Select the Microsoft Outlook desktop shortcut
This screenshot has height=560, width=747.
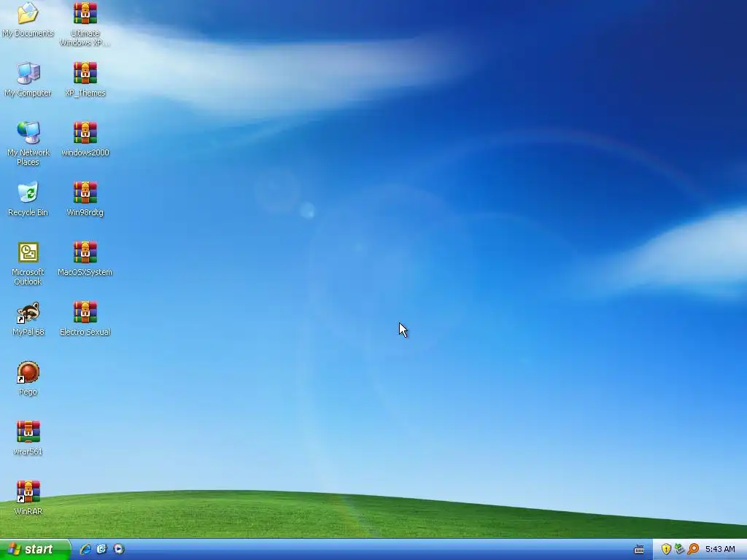[28, 263]
